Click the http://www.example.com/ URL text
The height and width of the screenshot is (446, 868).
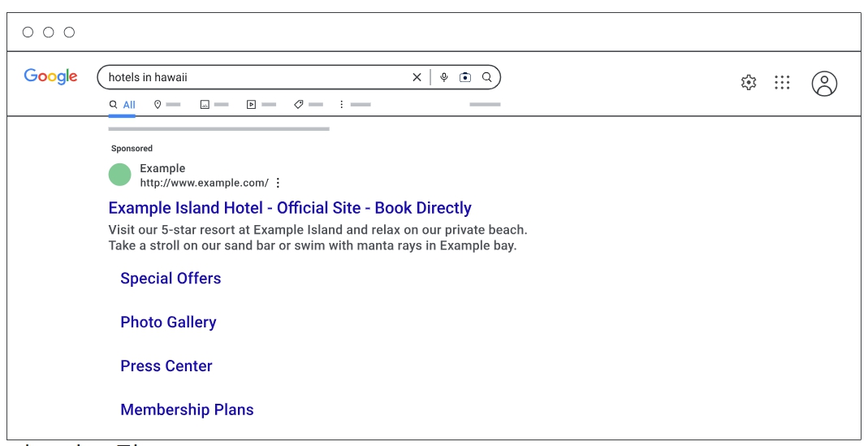point(205,183)
